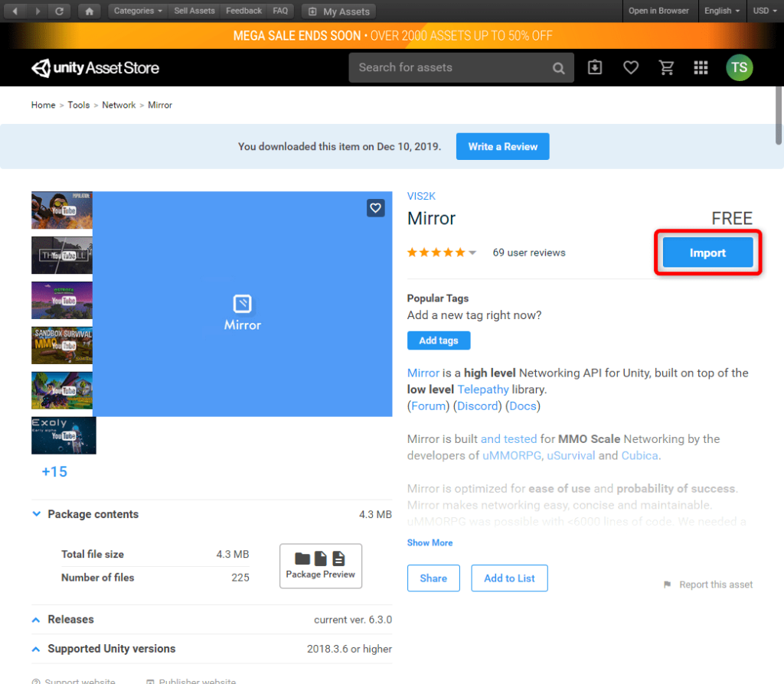Click the Mega Sale banner
The image size is (784, 684).
392,35
